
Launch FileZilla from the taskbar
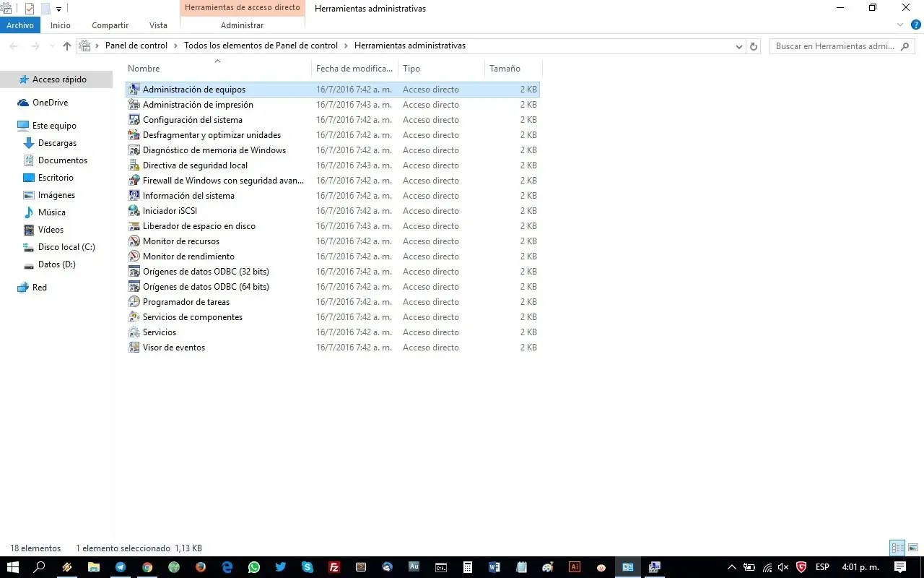pos(334,567)
